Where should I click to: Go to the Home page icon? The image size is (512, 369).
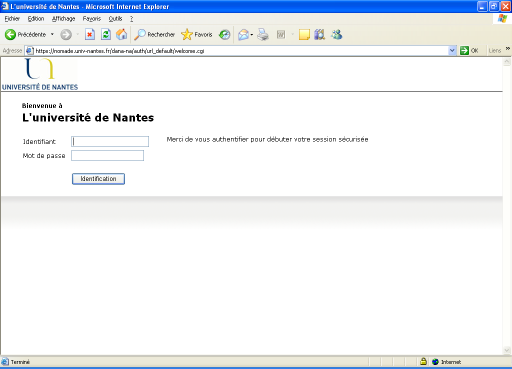[122, 34]
